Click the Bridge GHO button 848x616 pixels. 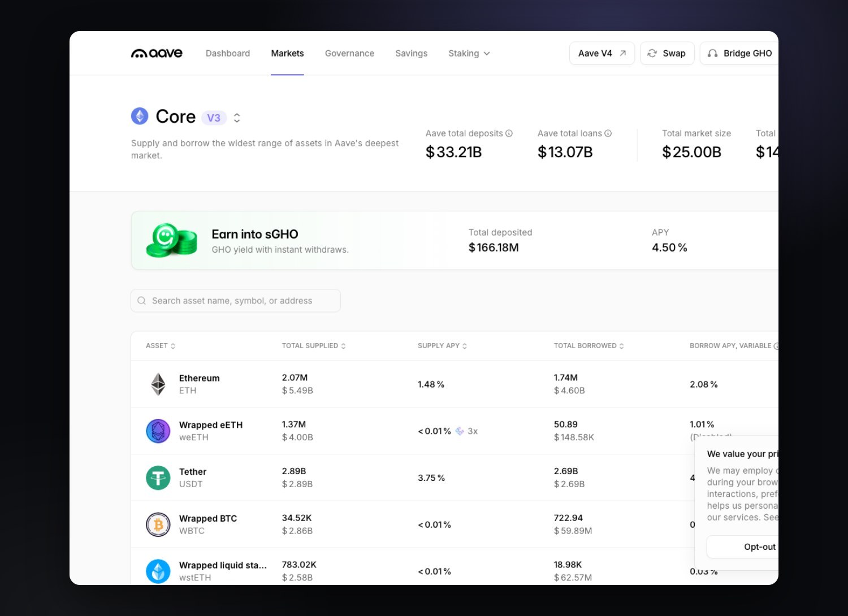click(739, 53)
